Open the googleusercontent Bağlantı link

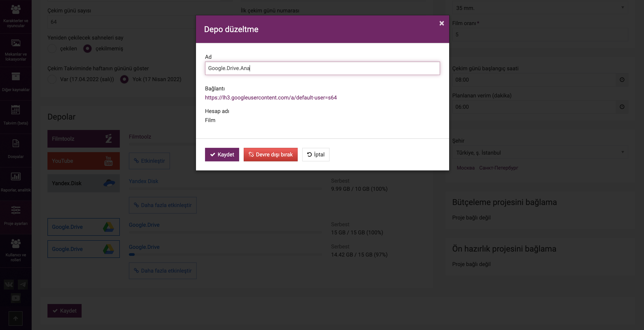coord(271,97)
